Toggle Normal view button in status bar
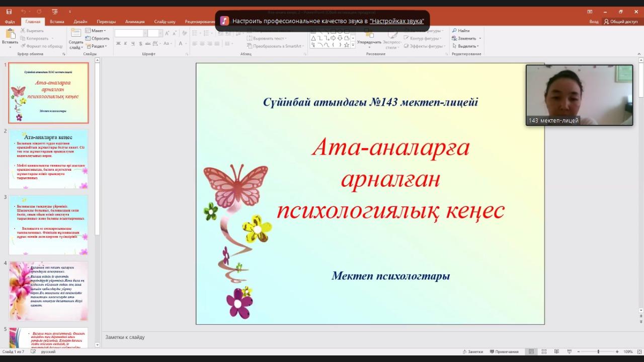The image size is (644, 362). [531, 351]
